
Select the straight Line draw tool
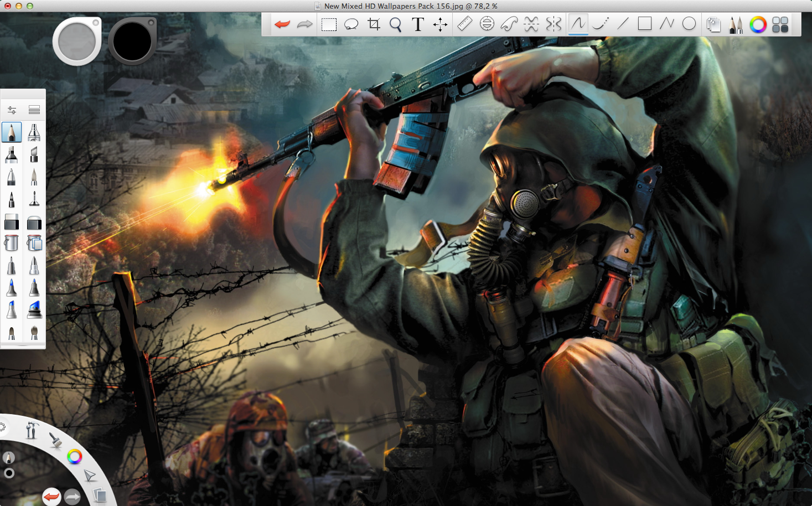623,24
